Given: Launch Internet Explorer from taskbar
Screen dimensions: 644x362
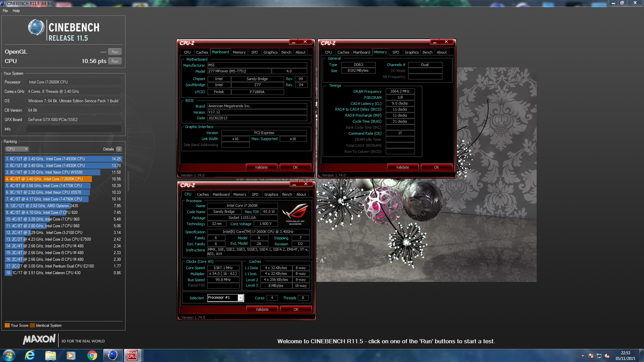Looking at the screenshot, I should point(30,355).
